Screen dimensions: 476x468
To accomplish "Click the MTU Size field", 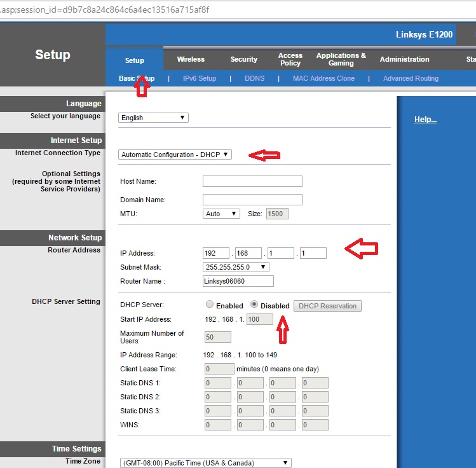I will pyautogui.click(x=277, y=214).
